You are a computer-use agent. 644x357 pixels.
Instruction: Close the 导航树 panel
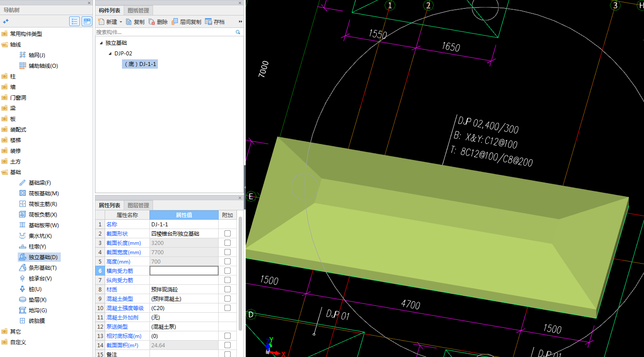click(89, 3)
